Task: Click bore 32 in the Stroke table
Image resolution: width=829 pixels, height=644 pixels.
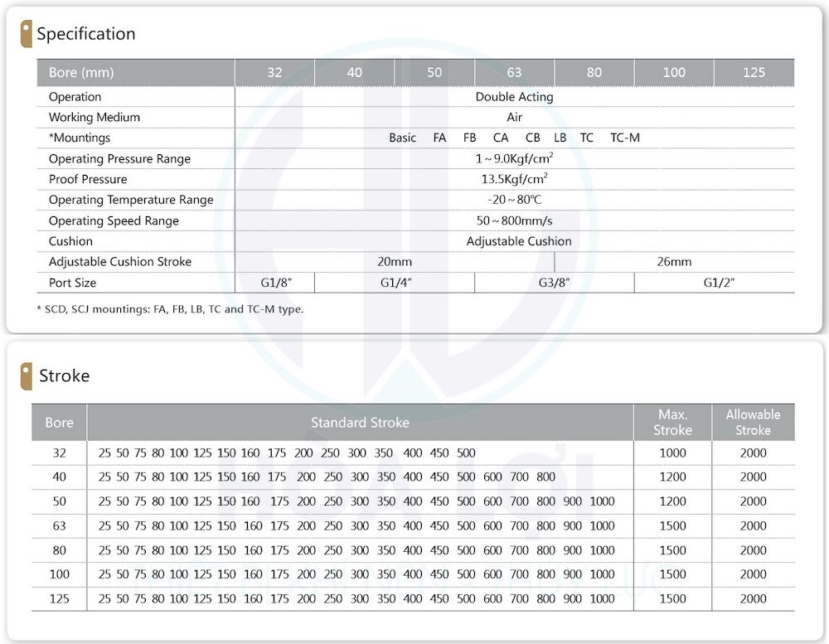Action: coord(59,453)
